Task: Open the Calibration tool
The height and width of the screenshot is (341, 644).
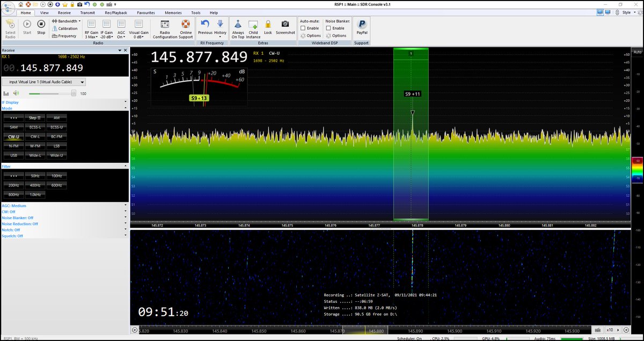Action: click(x=64, y=28)
